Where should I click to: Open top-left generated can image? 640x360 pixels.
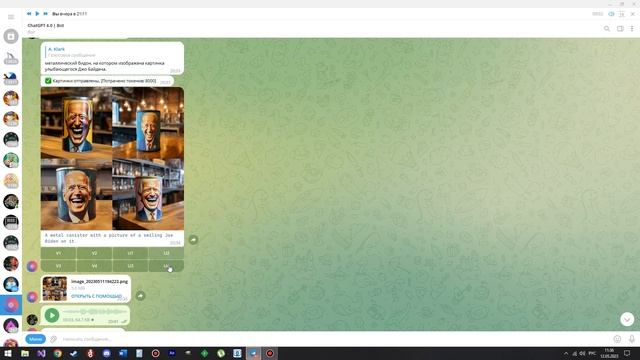tap(76, 123)
